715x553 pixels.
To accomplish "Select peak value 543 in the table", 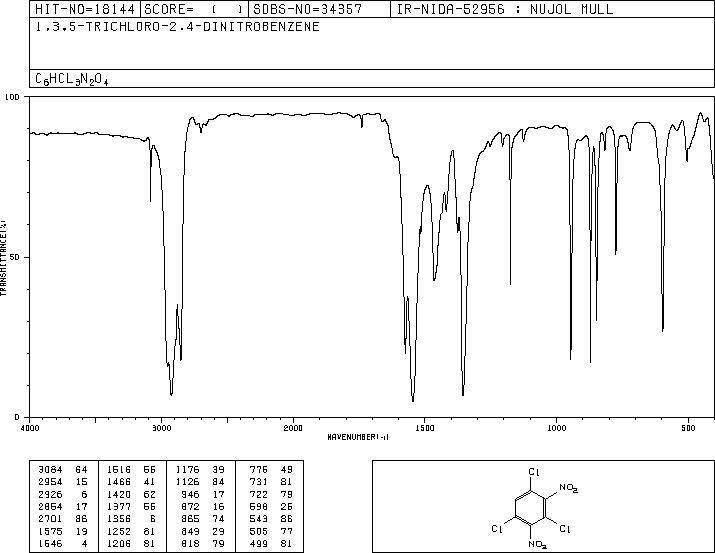I will (259, 519).
